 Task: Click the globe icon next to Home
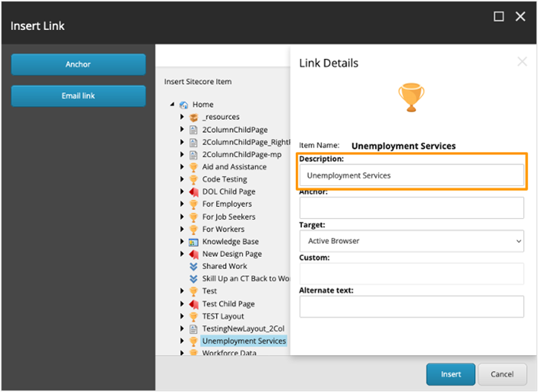point(184,105)
